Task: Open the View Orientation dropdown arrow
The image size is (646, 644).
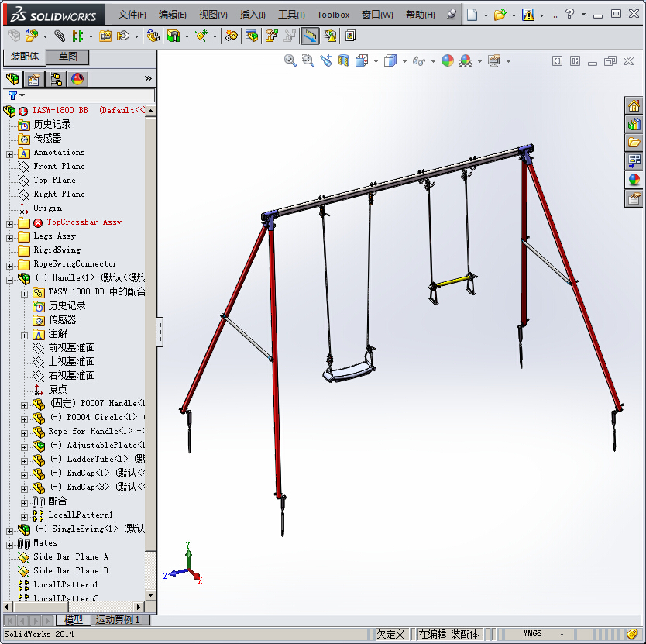Action: 376,62
